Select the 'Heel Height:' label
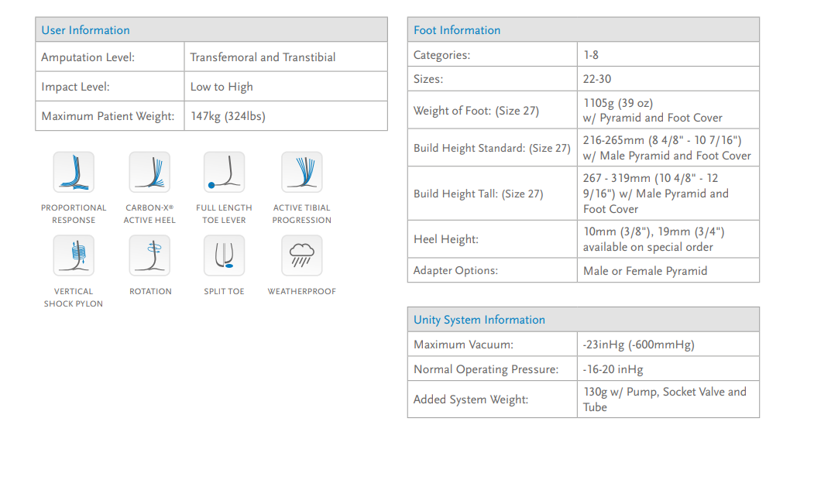 [446, 239]
